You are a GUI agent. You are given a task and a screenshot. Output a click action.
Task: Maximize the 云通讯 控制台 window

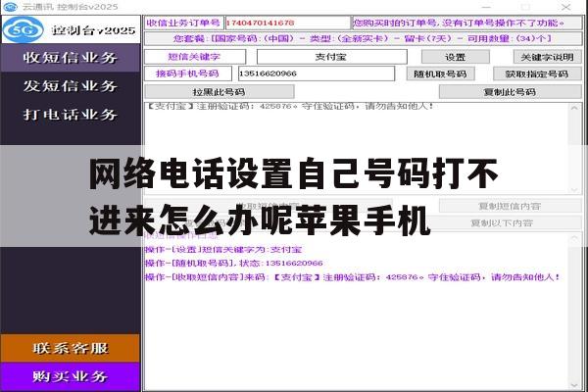(526, 7)
